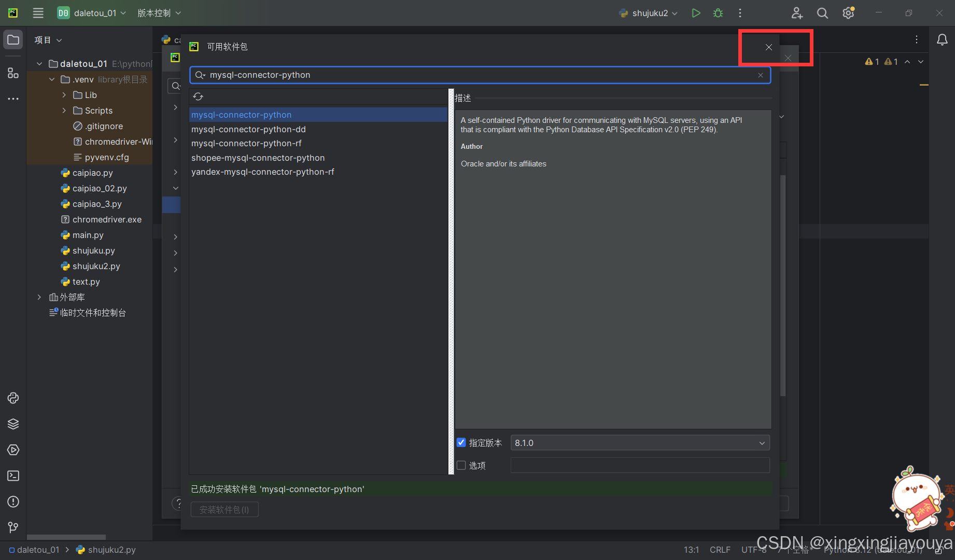Viewport: 955px width, 560px height.
Task: Open IDE settings via the gear icon
Action: 848,13
